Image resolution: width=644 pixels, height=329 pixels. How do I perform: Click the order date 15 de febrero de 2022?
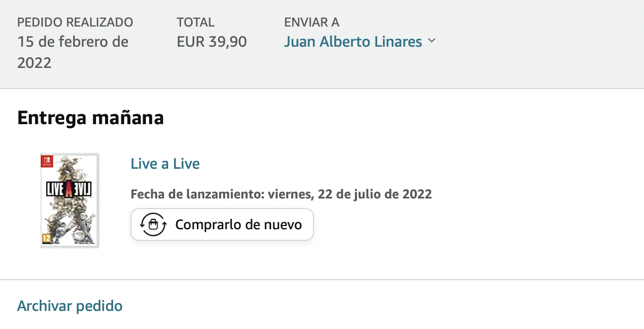click(x=73, y=52)
